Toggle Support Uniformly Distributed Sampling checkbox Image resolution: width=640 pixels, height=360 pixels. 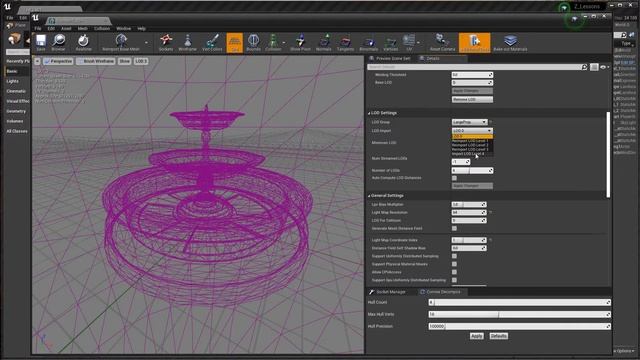(454, 256)
